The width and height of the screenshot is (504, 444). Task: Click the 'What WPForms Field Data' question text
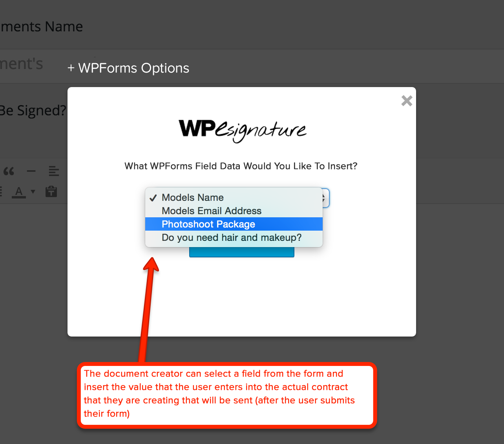coord(241,166)
